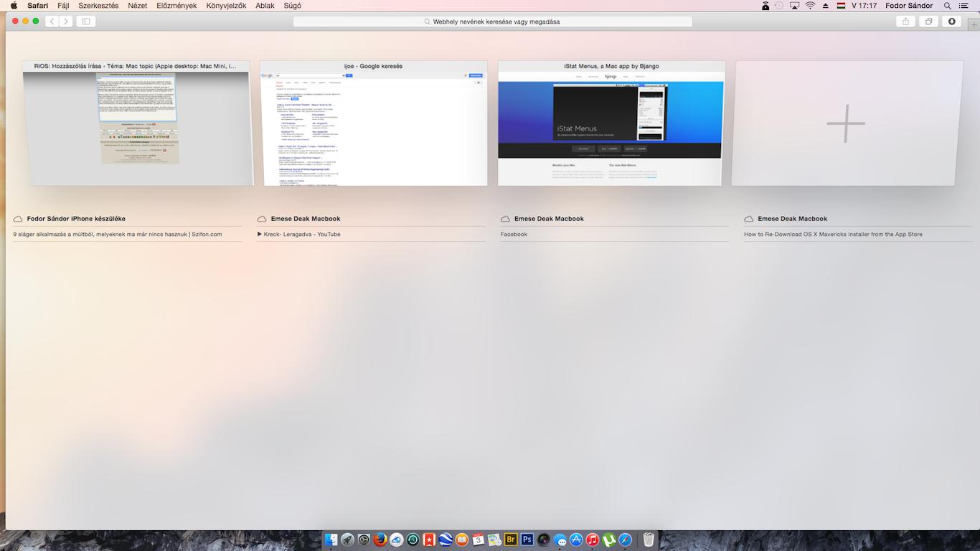Click the AirPlay display menu bar icon
This screenshot has height=551, width=980.
coord(794,6)
